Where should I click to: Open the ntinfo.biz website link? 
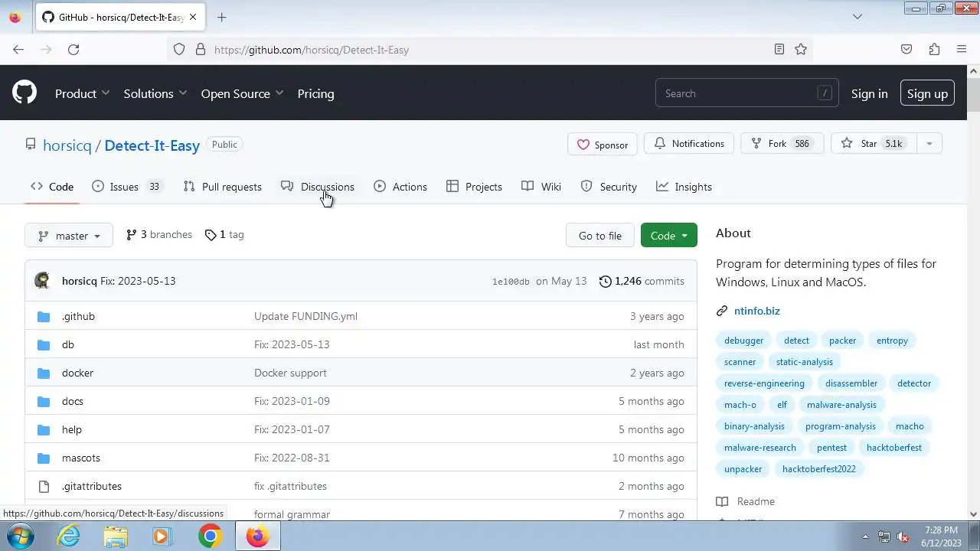coord(757,311)
